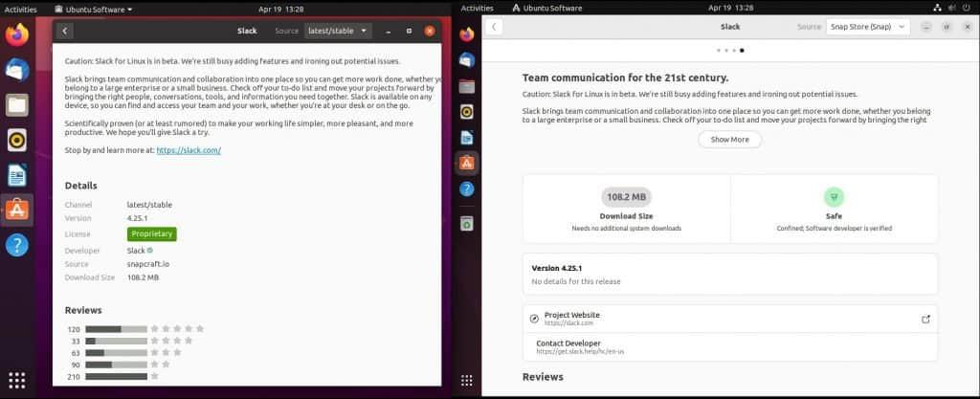Click the verified badge next to developer Slack
The image size is (980, 399).
150,251
